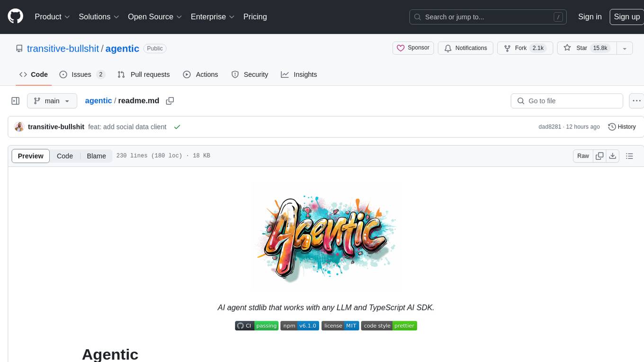644x362 pixels.
Task: Open the agentic repository link
Action: pos(122,48)
